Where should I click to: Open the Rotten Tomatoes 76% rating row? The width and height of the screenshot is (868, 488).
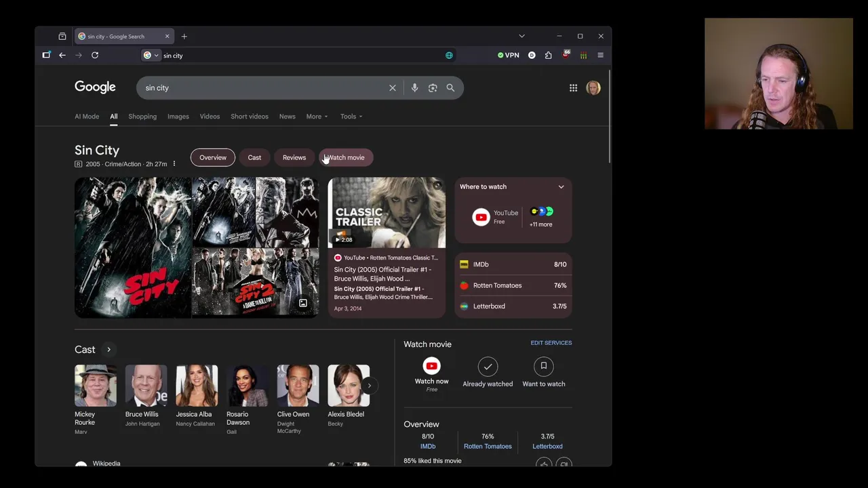tap(513, 285)
